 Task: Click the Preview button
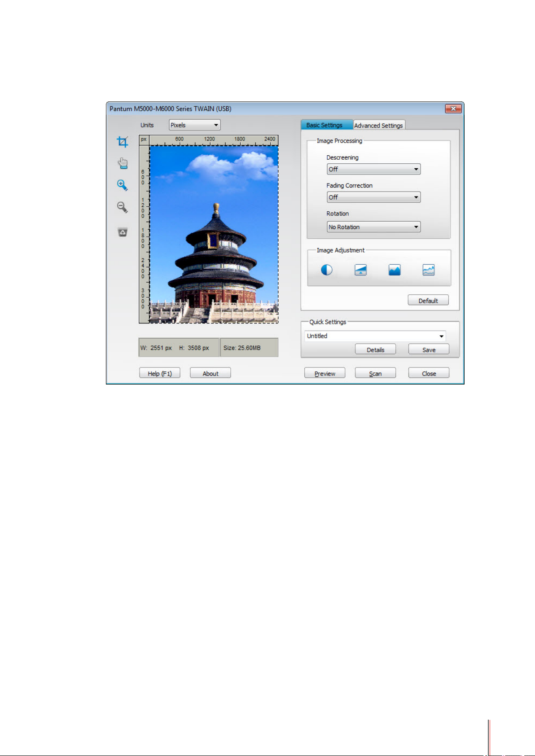click(325, 373)
